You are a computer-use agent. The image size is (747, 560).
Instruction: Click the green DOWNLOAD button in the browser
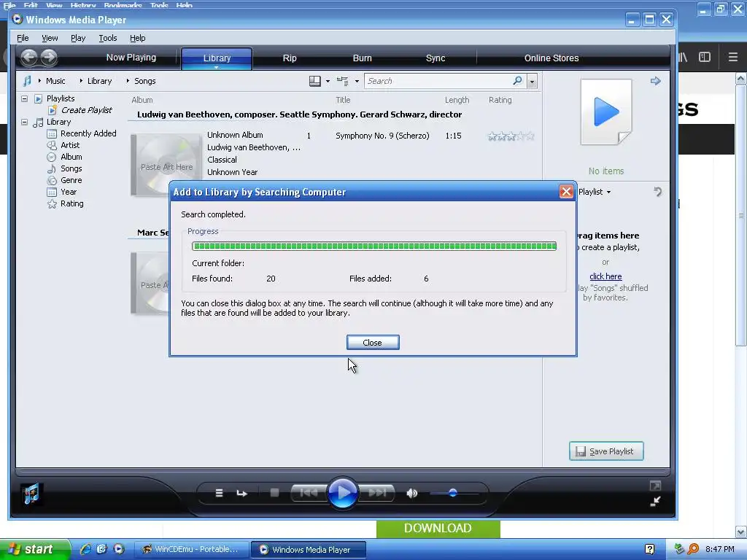[x=438, y=528]
